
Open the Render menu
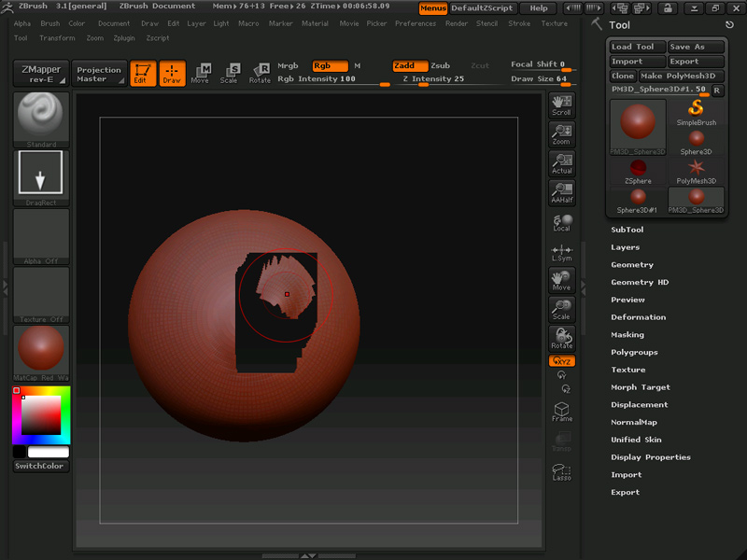coord(457,23)
